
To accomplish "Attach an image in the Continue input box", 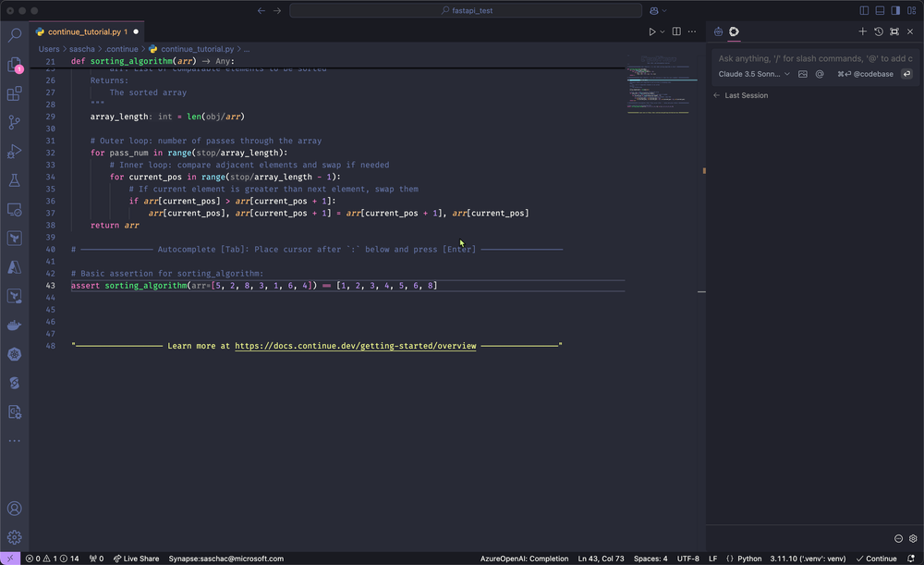I will (802, 74).
